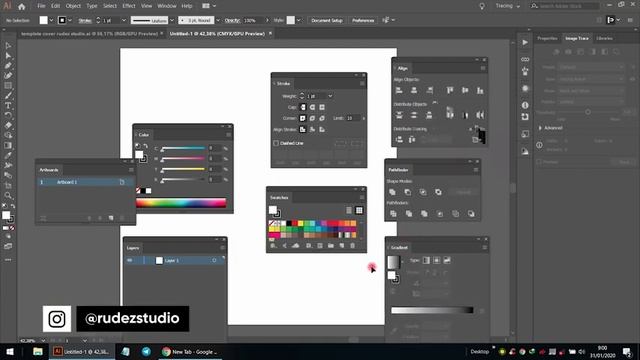640x360 pixels.
Task: Open fill color dropdown in control bar
Action: coord(51,20)
